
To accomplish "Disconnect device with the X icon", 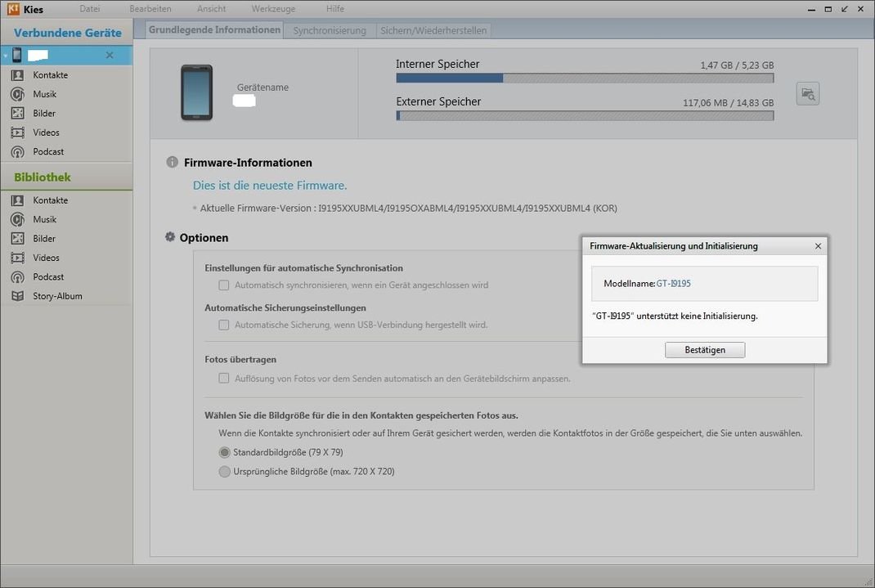I will pyautogui.click(x=110, y=56).
